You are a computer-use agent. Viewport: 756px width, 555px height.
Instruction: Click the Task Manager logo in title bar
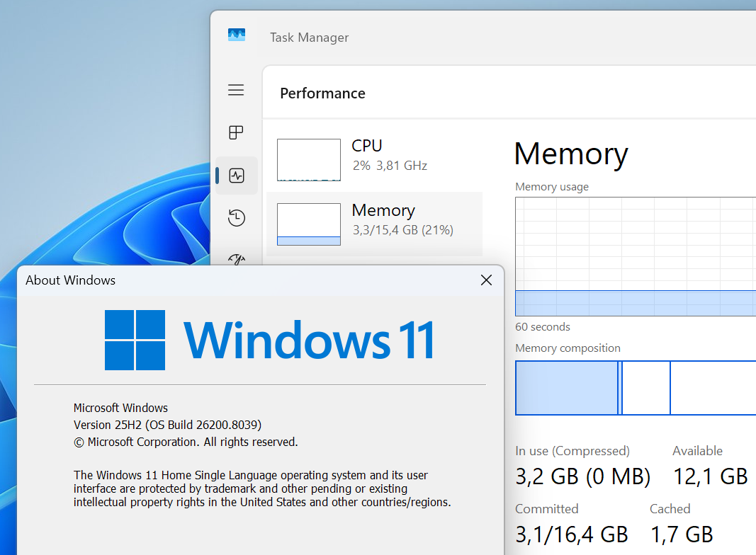tap(236, 33)
